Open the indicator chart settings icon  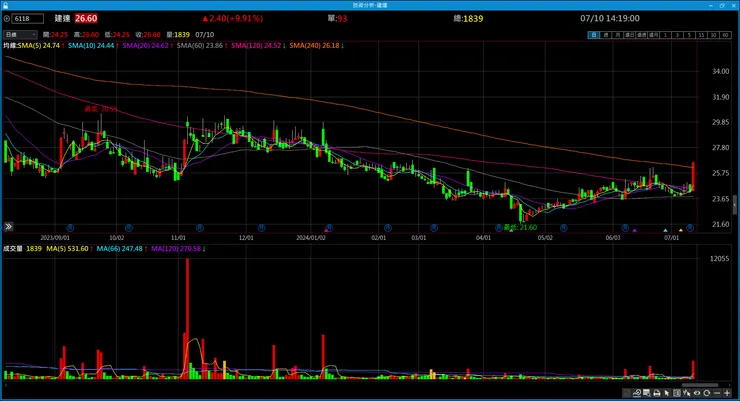click(x=637, y=393)
